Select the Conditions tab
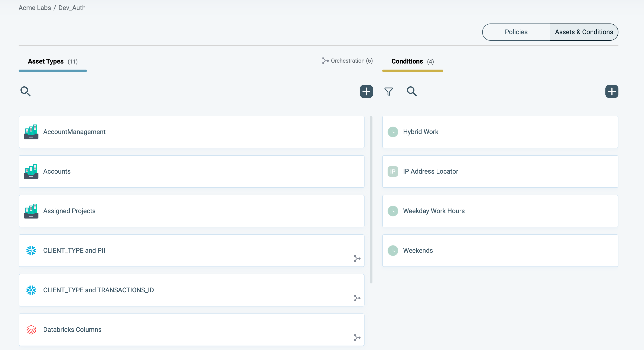 click(x=412, y=61)
